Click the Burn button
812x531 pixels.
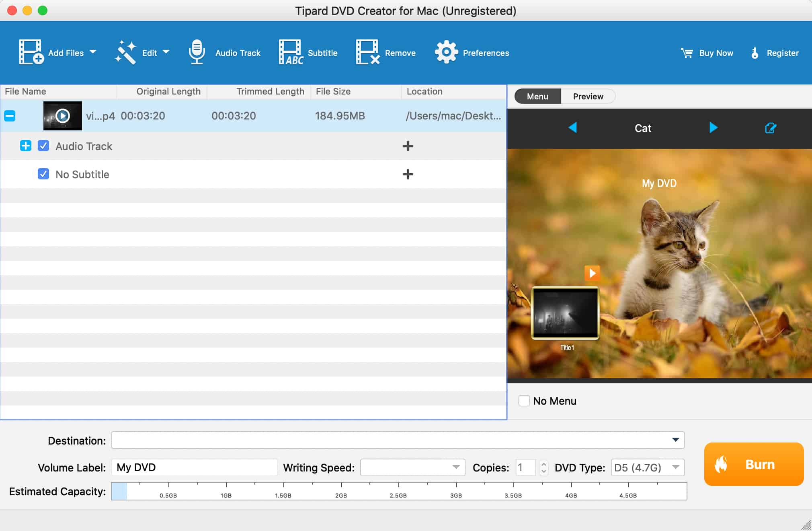[x=754, y=464]
